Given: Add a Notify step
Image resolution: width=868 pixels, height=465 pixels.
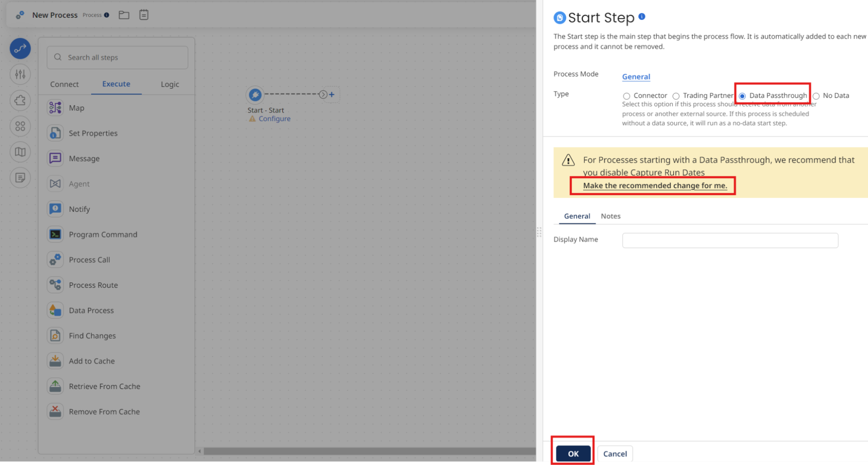Looking at the screenshot, I should coord(80,209).
